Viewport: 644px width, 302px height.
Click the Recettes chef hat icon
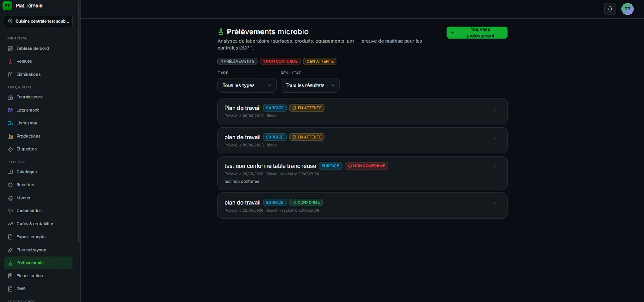click(10, 185)
